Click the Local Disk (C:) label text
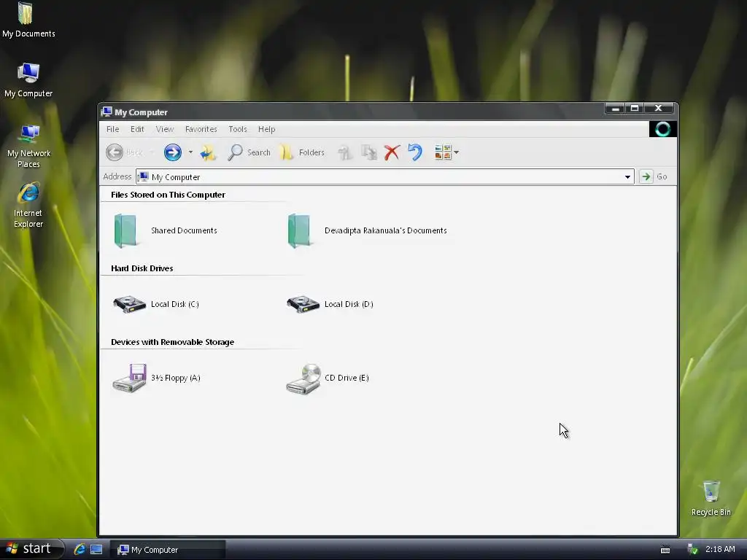Screen dimensions: 747x560 pos(175,304)
